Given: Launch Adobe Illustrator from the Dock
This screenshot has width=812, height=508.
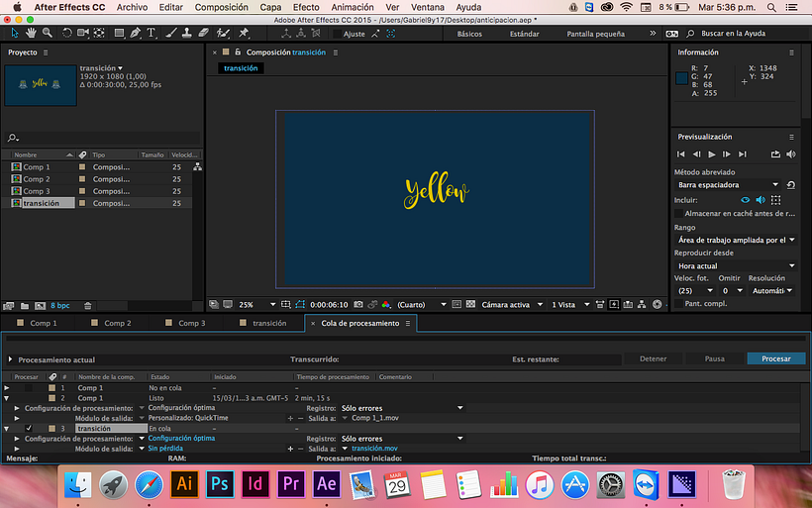Looking at the screenshot, I should coord(182,483).
